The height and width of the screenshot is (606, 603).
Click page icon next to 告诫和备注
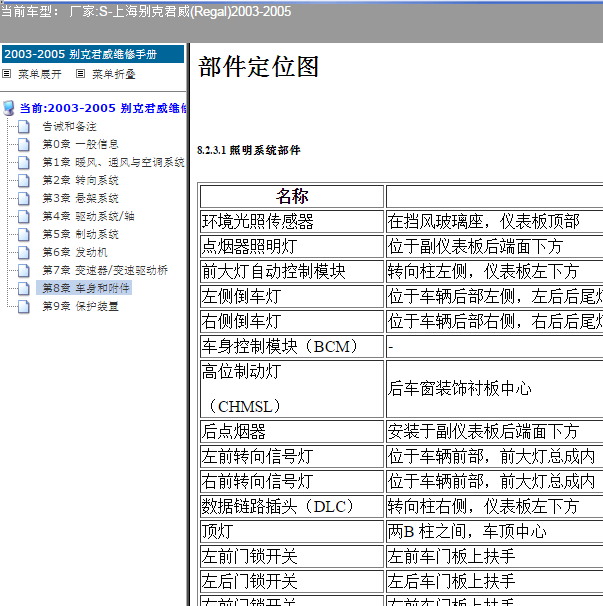point(24,126)
